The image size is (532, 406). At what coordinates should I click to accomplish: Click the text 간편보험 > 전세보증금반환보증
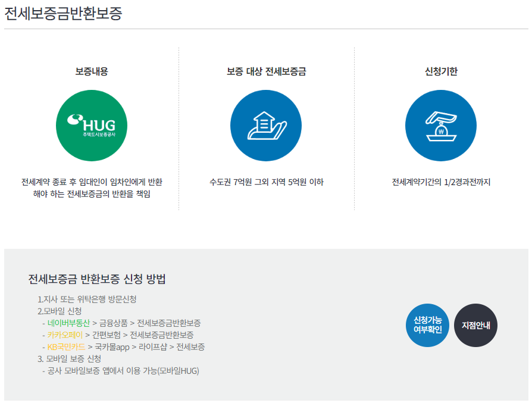pos(143,335)
